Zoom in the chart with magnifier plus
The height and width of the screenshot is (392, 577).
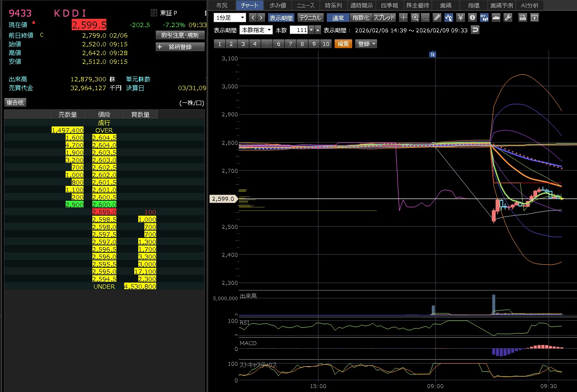(415, 17)
